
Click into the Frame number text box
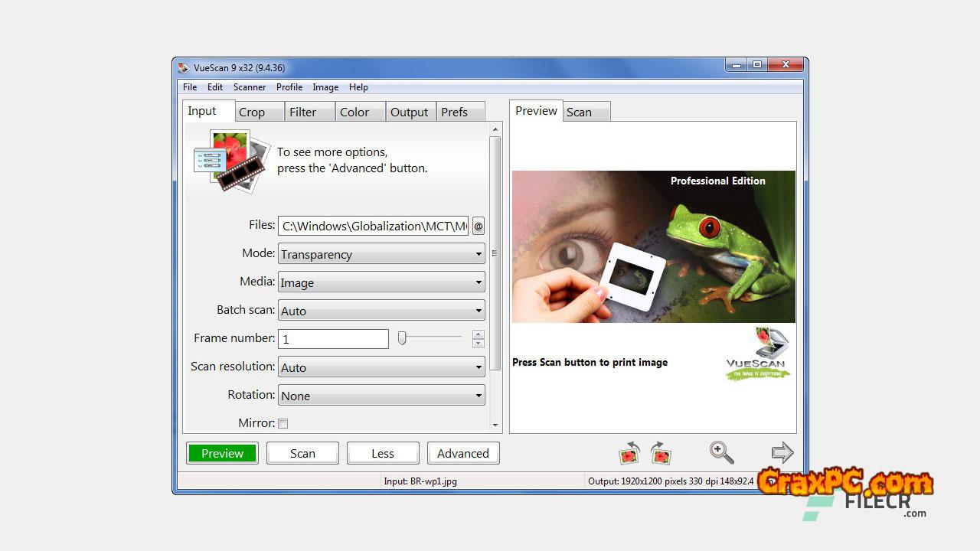pos(333,339)
